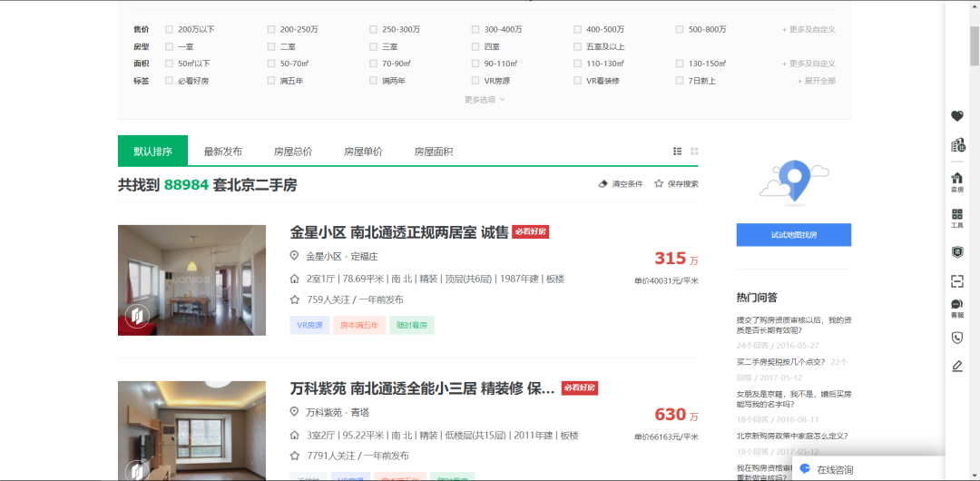Switch to grid view layout icon
The width and height of the screenshot is (980, 481).
[694, 152]
